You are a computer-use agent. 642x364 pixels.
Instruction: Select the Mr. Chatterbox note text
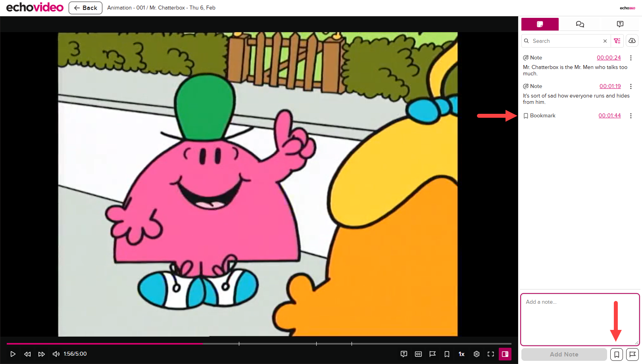coord(575,70)
